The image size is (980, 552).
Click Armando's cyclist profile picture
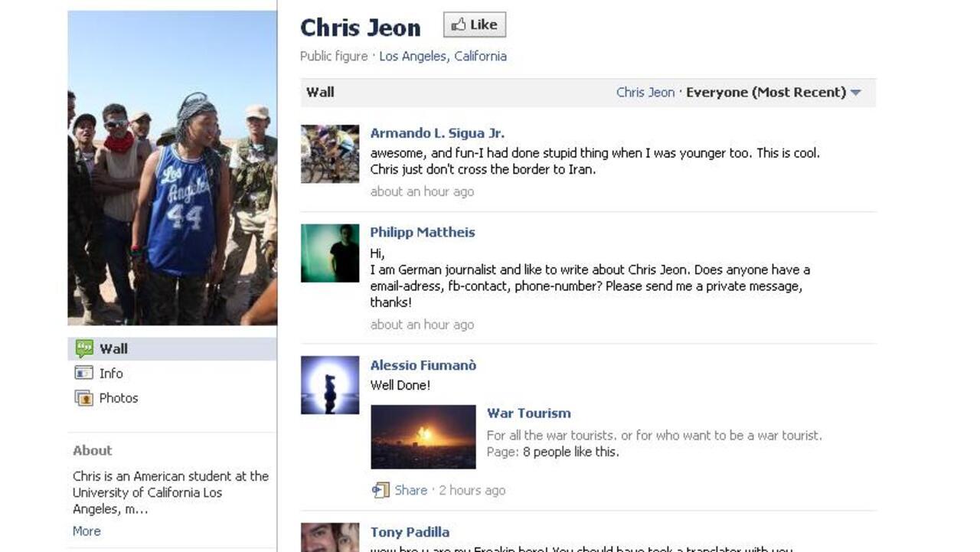click(330, 154)
